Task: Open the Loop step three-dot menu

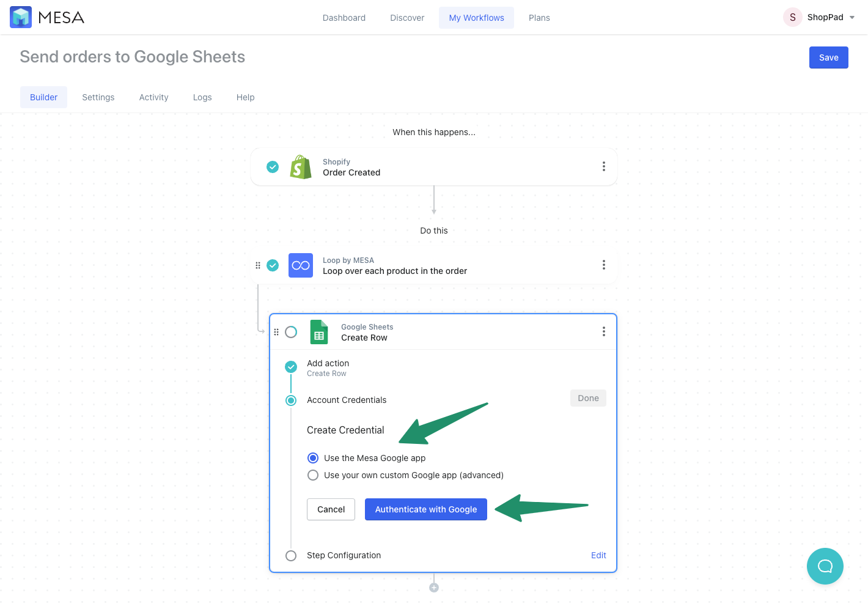Action: pos(604,265)
